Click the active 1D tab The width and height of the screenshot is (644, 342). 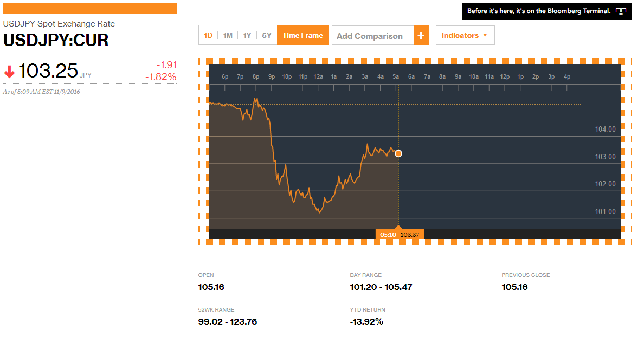pos(208,35)
